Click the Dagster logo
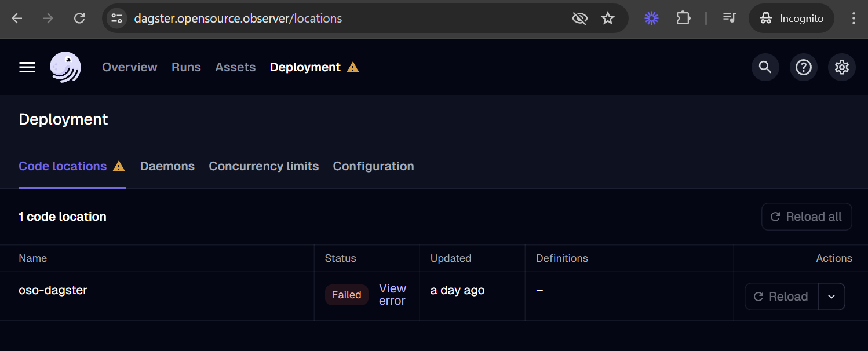The height and width of the screenshot is (351, 868). click(x=65, y=67)
